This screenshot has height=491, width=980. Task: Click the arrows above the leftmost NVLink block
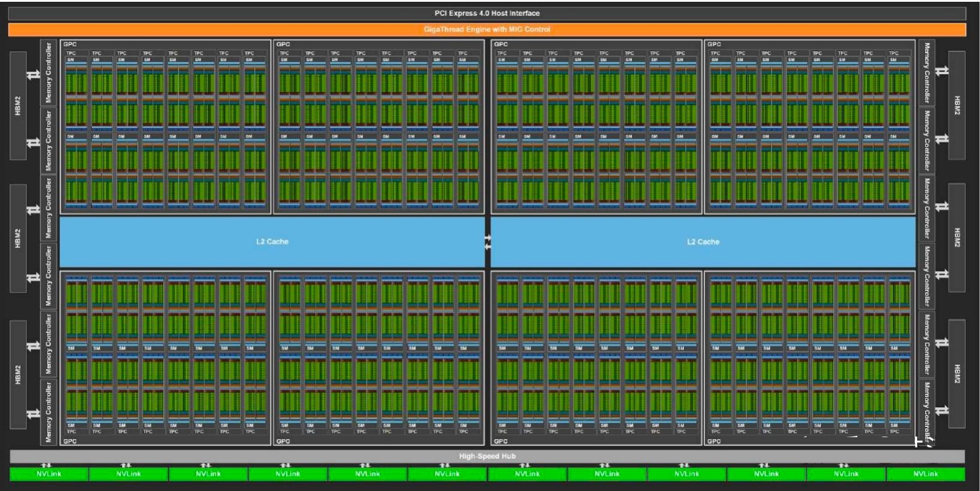coord(46,465)
